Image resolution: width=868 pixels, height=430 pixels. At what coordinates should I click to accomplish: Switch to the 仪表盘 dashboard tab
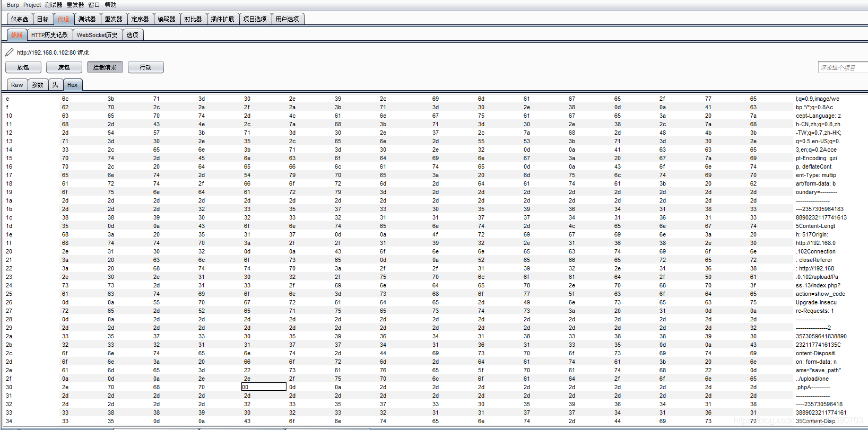[20, 19]
